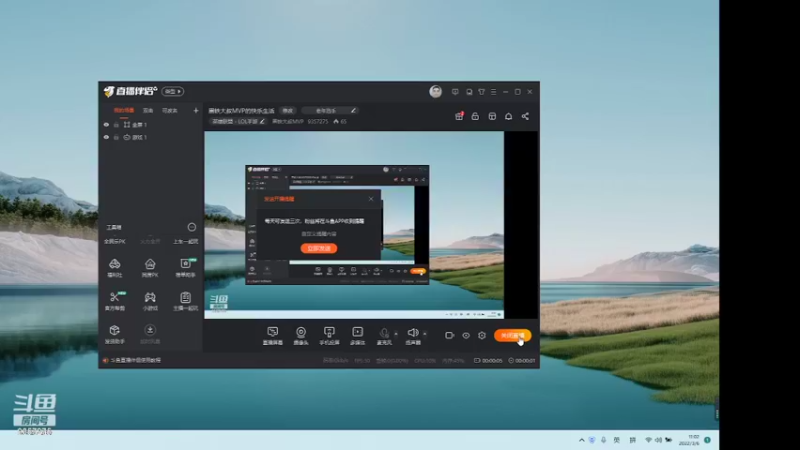
Task: Click the stream title text
Action: point(241,110)
